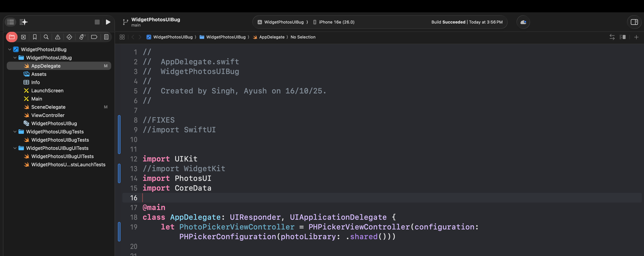Open the find navigator magnifier
This screenshot has height=256, width=644.
46,37
